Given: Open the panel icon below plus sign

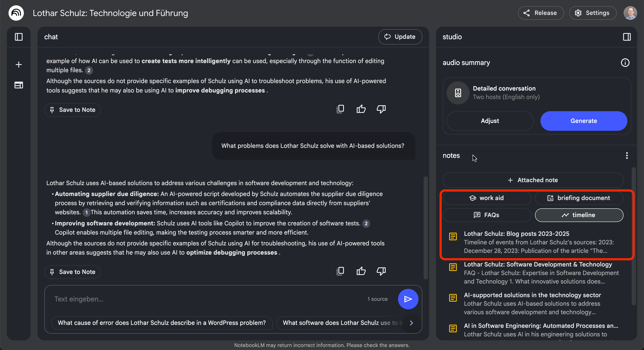Looking at the screenshot, I should (x=19, y=85).
